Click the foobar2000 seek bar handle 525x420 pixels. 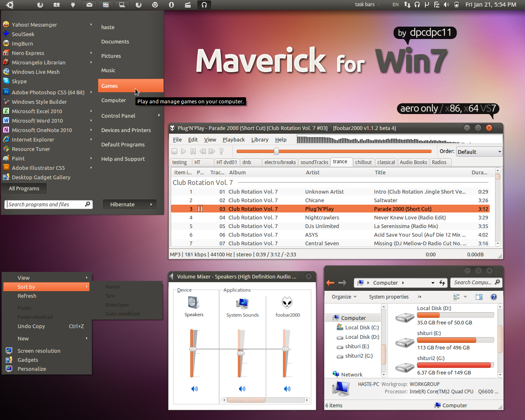pos(276,151)
